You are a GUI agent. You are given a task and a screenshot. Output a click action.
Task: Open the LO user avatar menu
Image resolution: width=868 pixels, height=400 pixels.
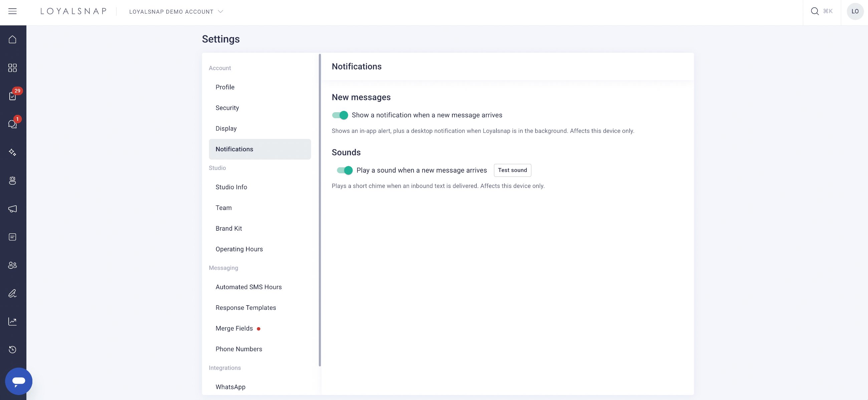click(855, 11)
